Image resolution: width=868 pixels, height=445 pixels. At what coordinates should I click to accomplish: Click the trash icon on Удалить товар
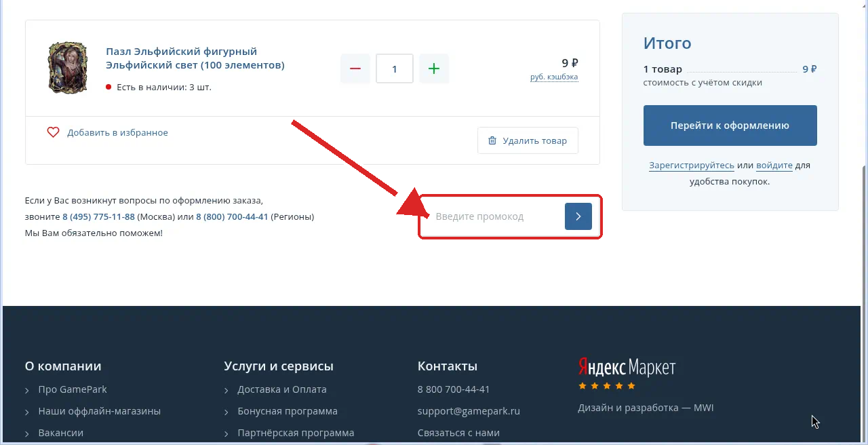[x=492, y=140]
